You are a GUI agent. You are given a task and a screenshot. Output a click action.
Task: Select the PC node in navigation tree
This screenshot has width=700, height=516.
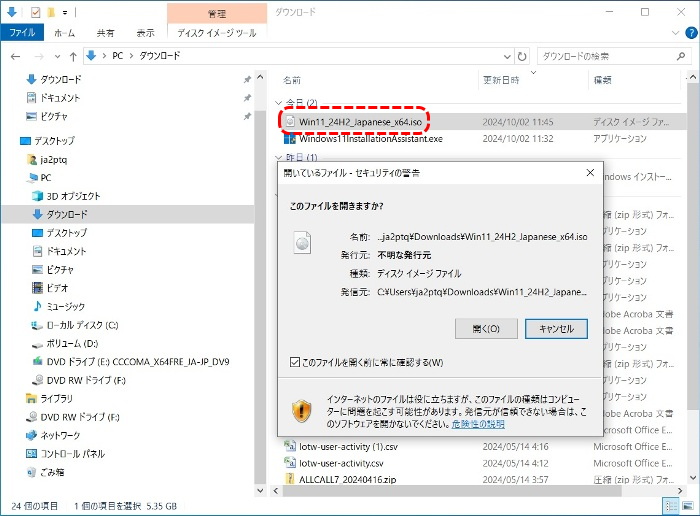tap(39, 178)
